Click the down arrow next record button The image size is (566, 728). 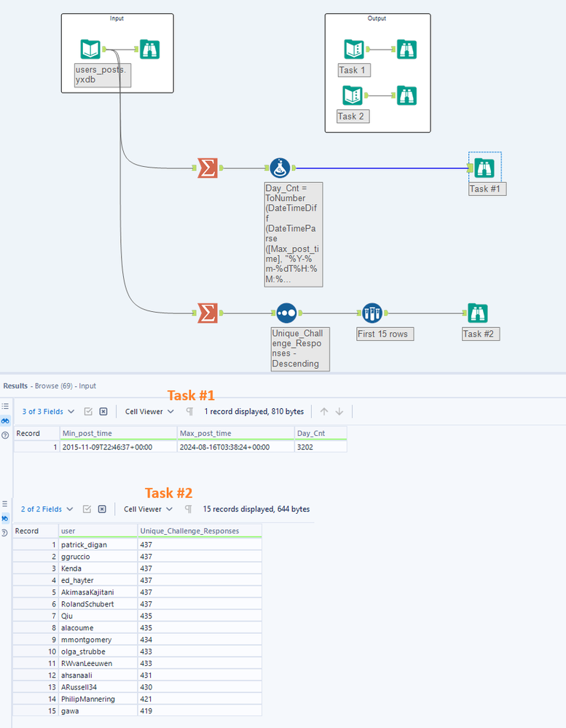339,411
